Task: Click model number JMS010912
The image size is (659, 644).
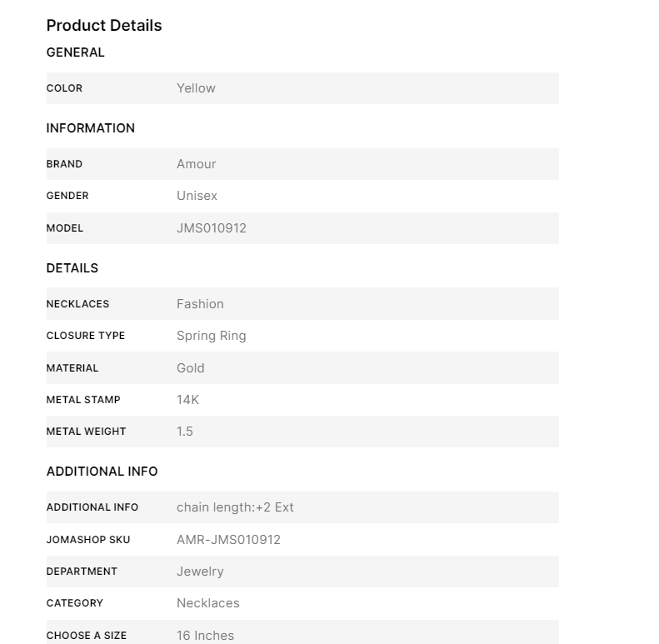Action: [212, 228]
